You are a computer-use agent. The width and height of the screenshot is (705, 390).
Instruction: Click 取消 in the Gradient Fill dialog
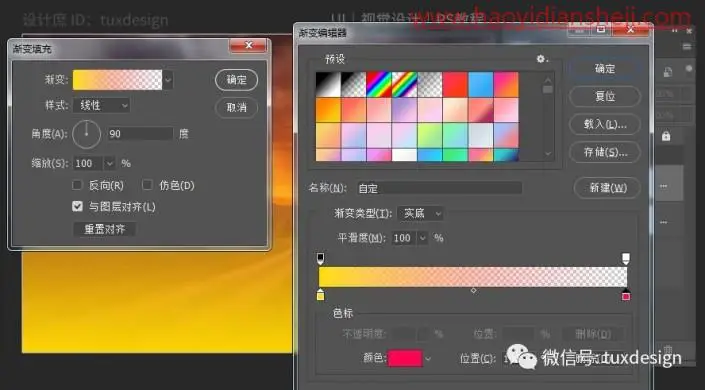236,108
